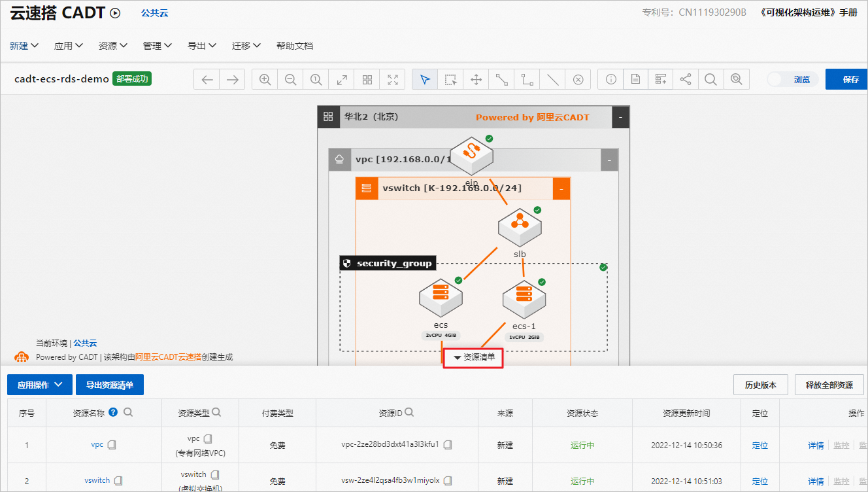Open the 资源 menu
The height and width of the screenshot is (492, 868).
click(x=113, y=46)
